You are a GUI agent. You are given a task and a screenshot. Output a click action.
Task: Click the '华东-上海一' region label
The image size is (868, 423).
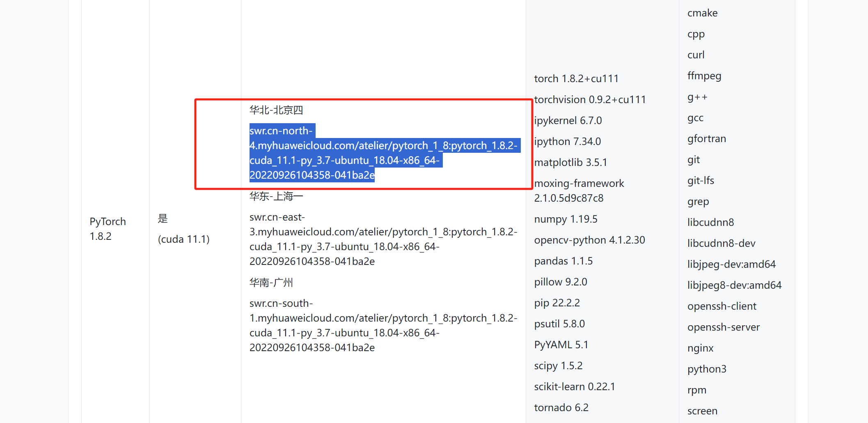[276, 196]
